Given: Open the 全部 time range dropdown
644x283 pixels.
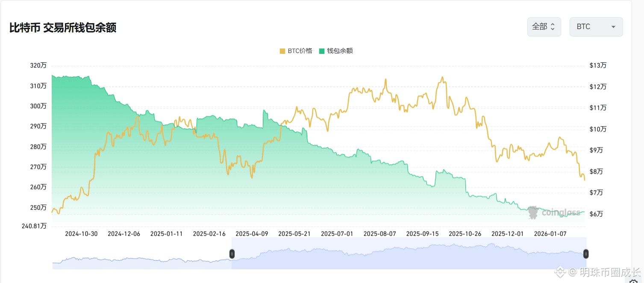Looking at the screenshot, I should [x=544, y=27].
